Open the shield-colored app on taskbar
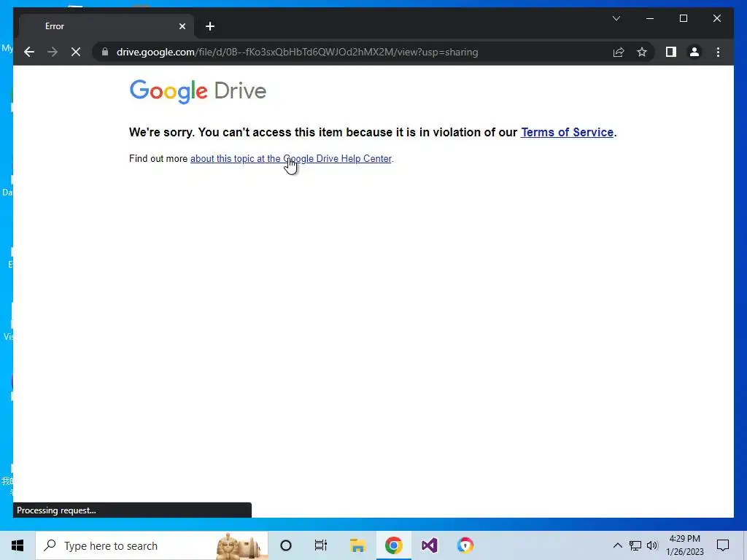Viewport: 747px width, 560px height. tap(465, 545)
